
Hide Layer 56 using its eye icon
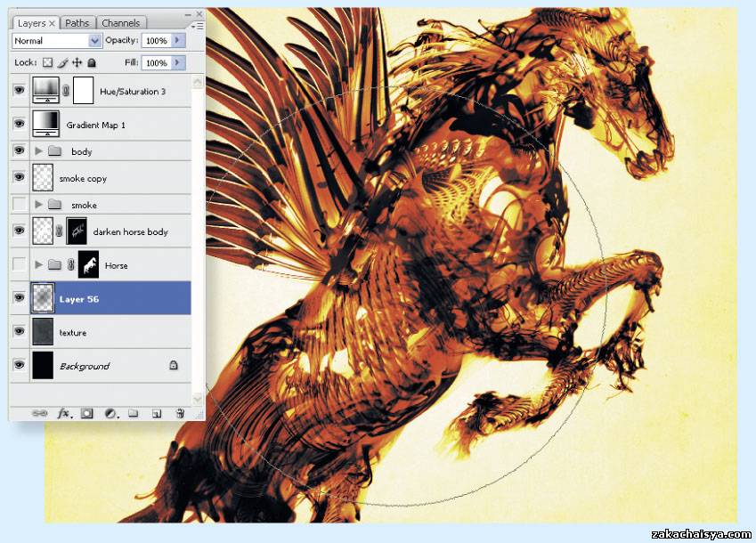click(20, 297)
